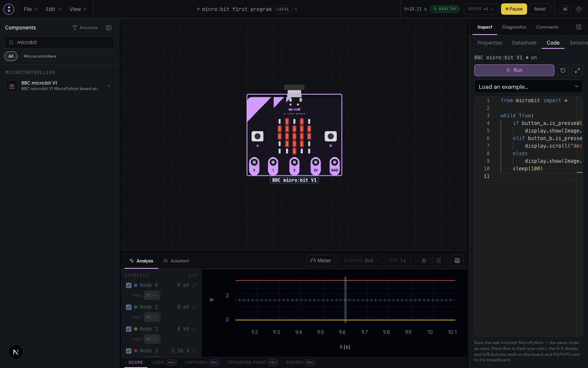Open the Speed x1 dropdown
This screenshot has width=588, height=368.
point(481,9)
